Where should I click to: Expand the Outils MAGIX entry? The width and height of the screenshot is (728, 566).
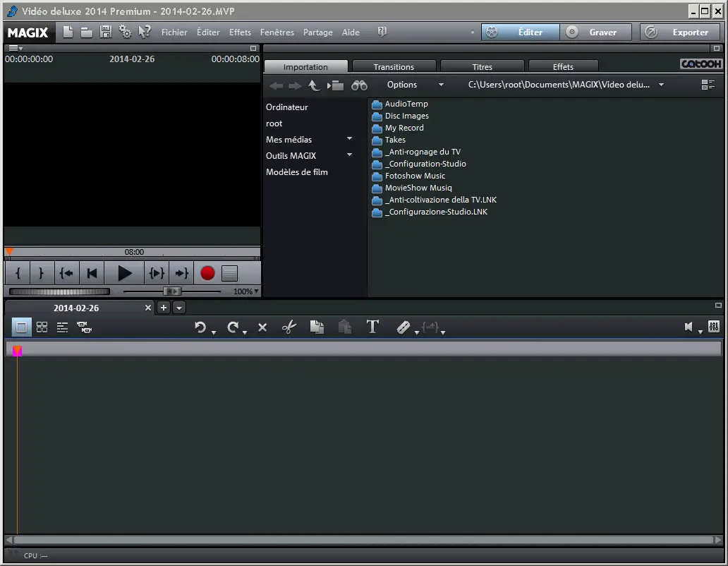[x=350, y=155]
